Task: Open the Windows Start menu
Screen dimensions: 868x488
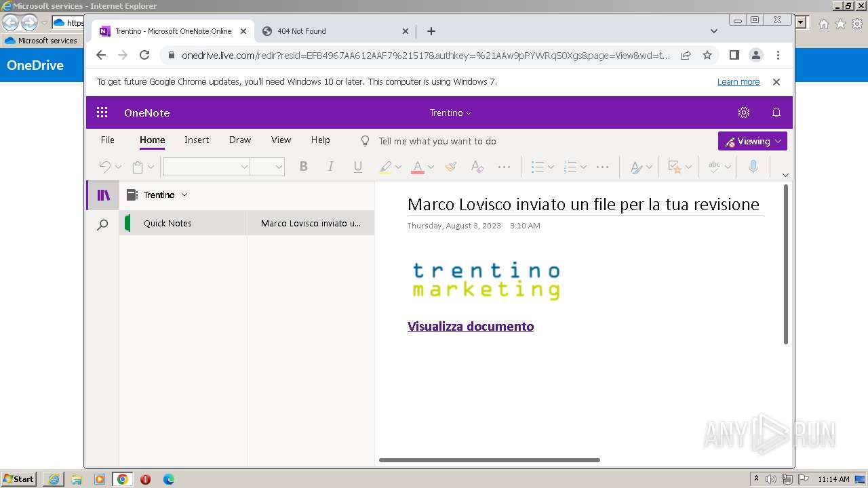Action: point(19,479)
